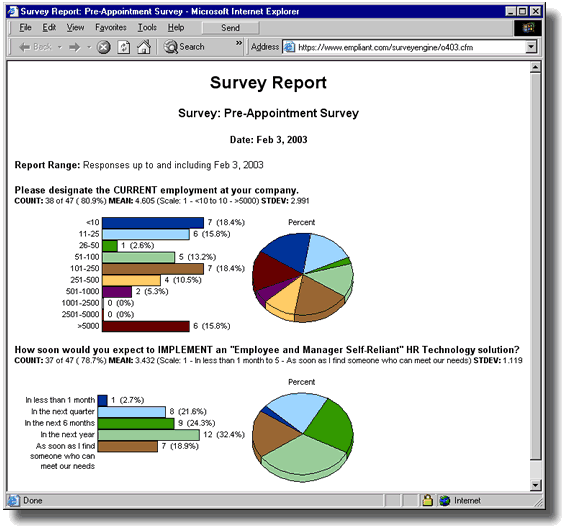Click the 'Done' status text
564x526 pixels.
point(32,500)
